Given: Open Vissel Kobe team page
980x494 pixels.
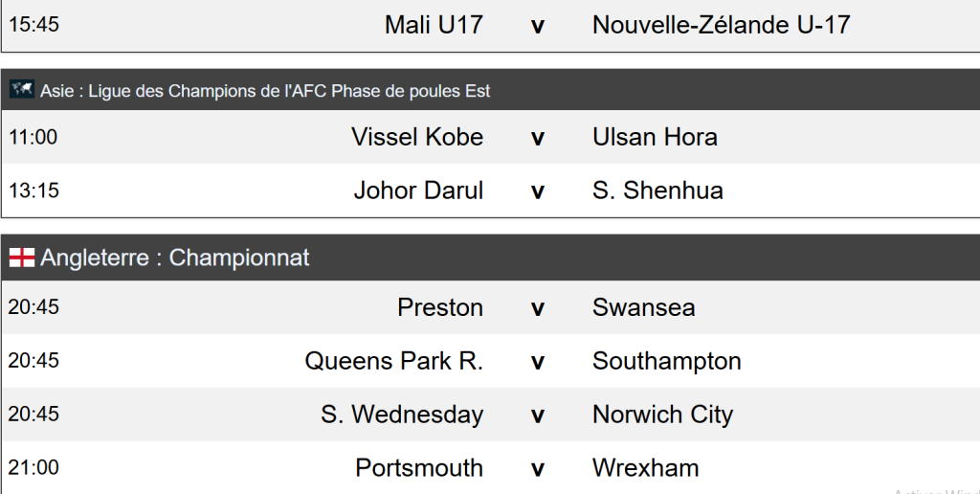Looking at the screenshot, I should tap(417, 137).
